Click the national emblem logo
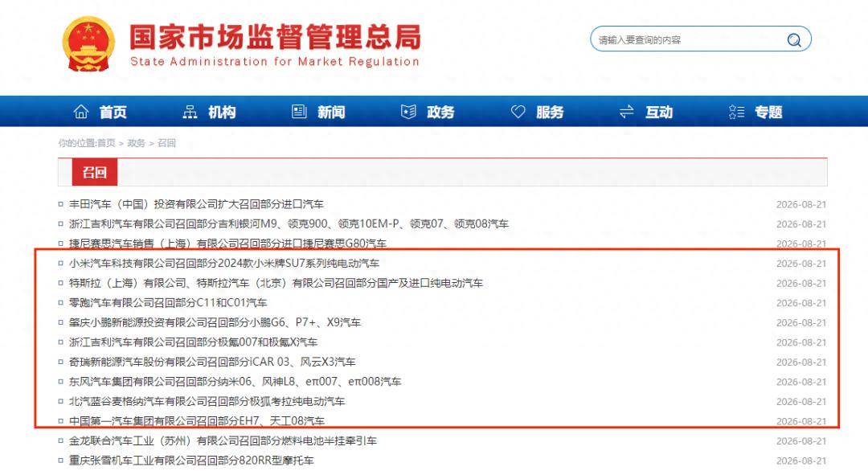Screen dimensions: 868x471 point(88,44)
